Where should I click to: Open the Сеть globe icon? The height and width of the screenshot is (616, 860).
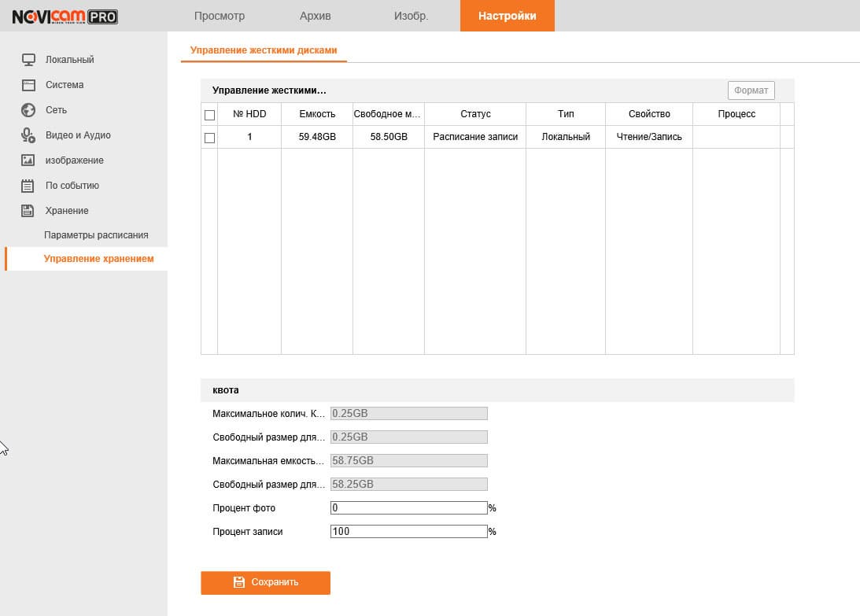coord(28,110)
